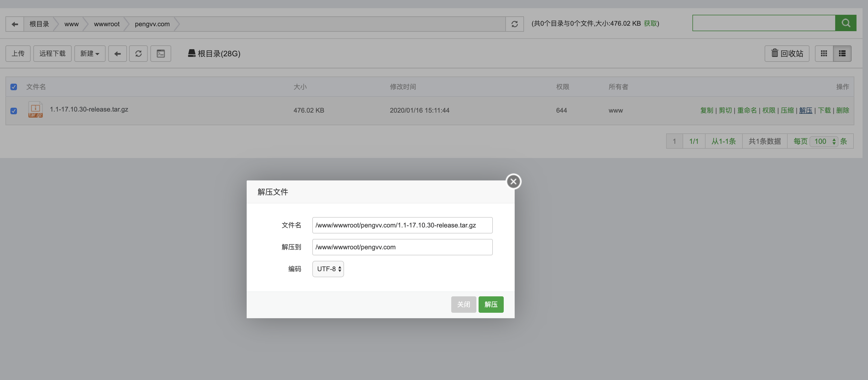Confirm extraction with the 解压 button
868x380 pixels.
click(x=491, y=304)
